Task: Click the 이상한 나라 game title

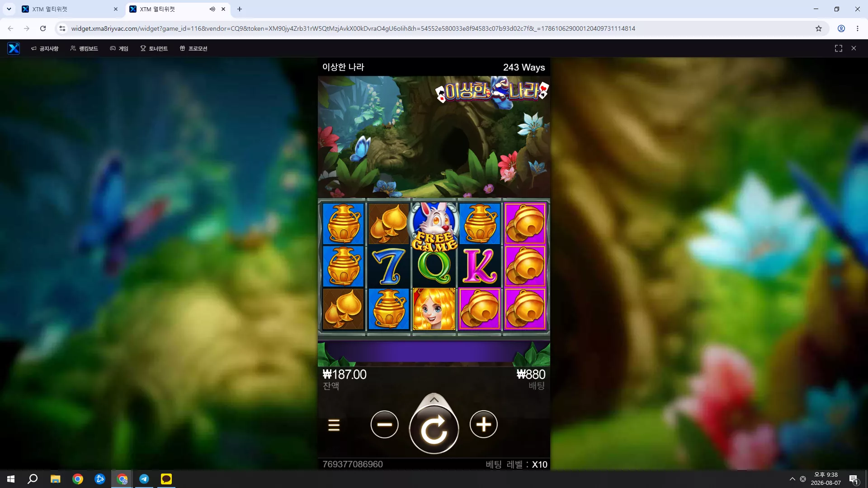Action: [343, 67]
